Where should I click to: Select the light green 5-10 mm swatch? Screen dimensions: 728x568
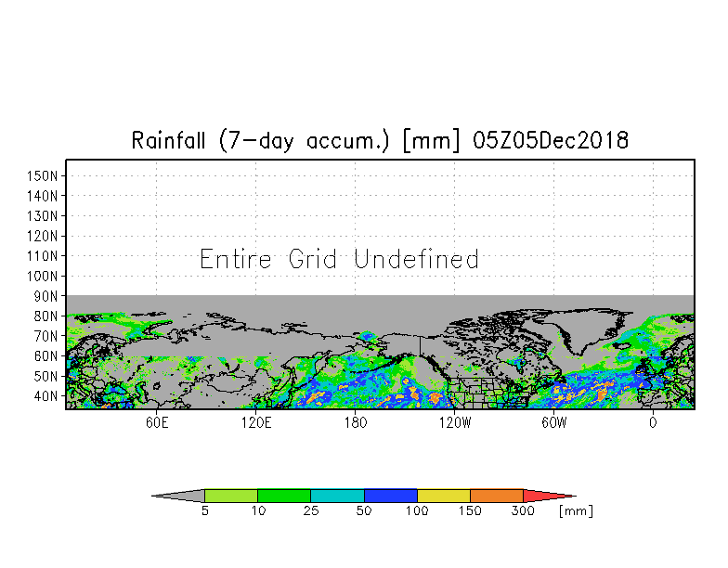(231, 496)
